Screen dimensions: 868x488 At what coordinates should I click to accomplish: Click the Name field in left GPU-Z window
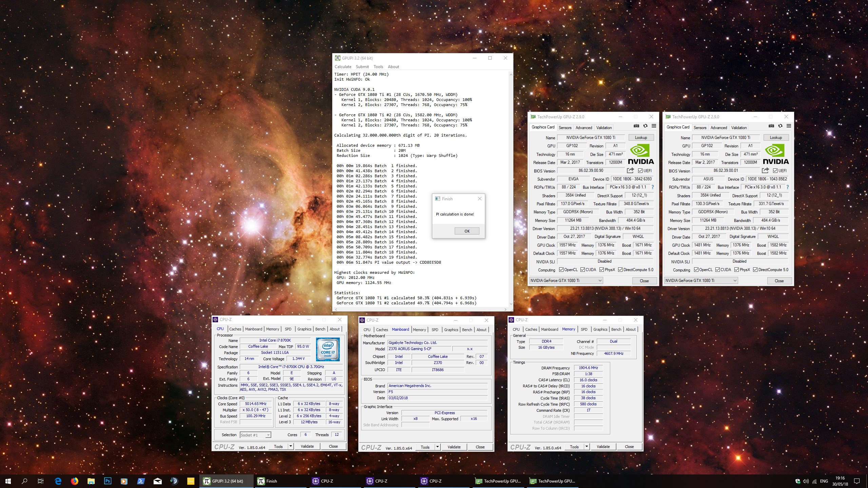pyautogui.click(x=591, y=138)
